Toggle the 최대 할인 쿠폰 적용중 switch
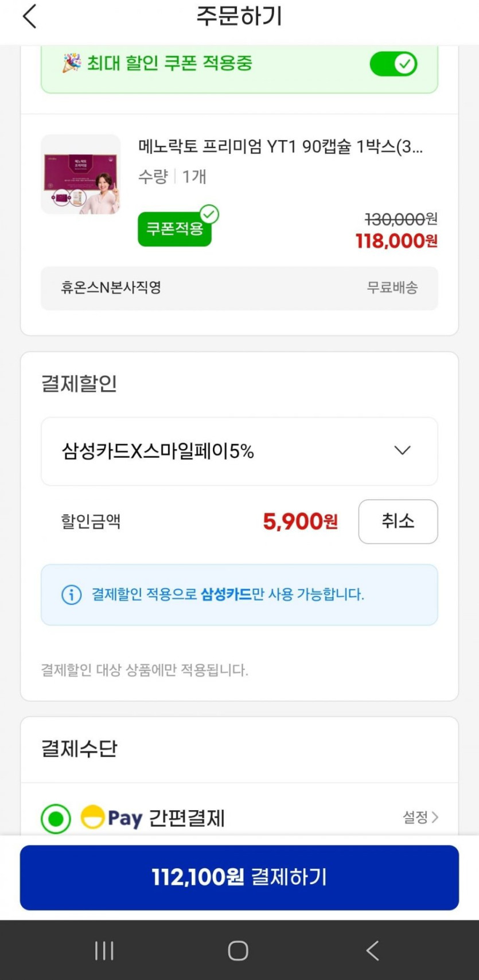The width and height of the screenshot is (479, 980). (x=393, y=64)
